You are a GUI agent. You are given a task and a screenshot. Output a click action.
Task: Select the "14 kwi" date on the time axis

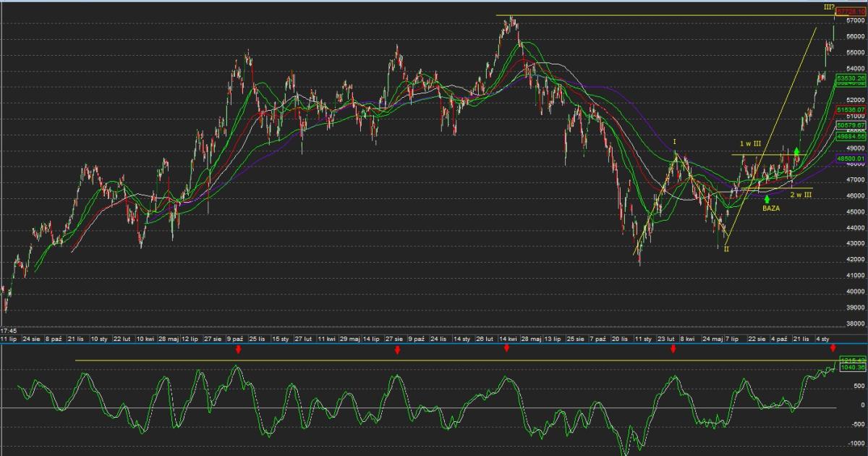[507, 339]
